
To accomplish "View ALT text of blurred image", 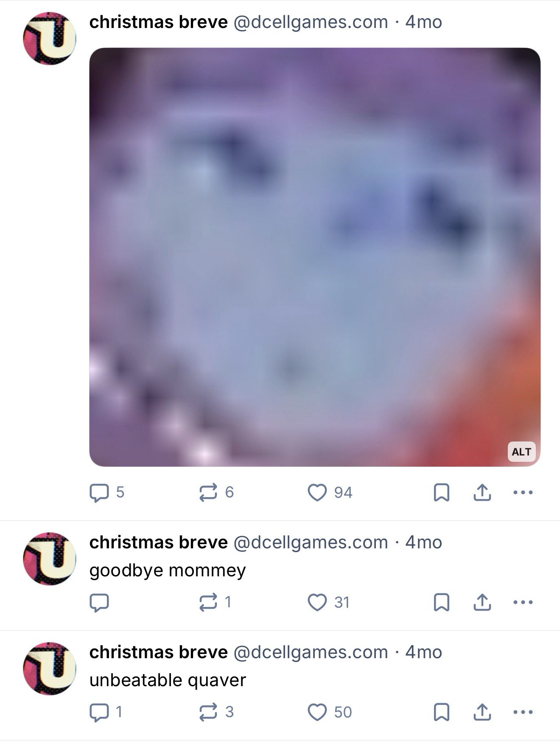I will (x=521, y=452).
